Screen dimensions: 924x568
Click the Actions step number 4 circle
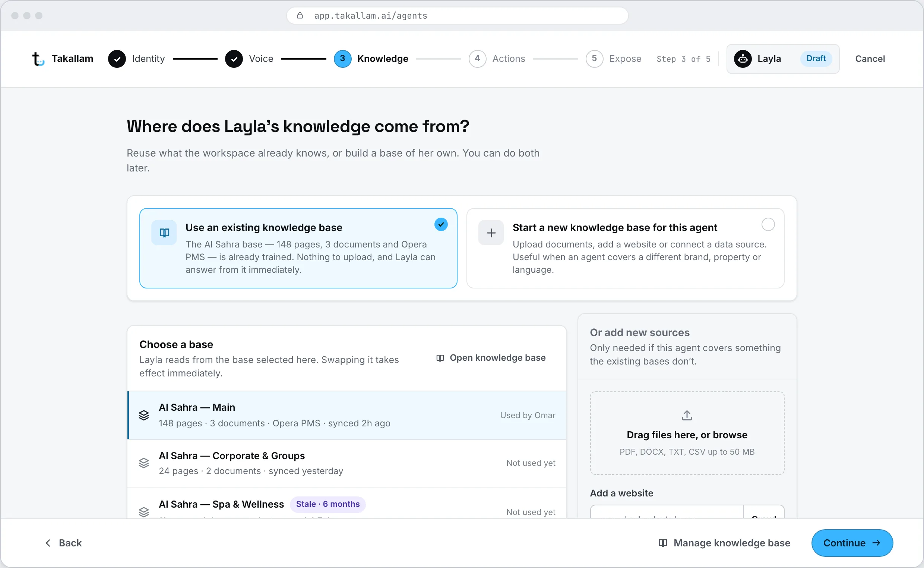[477, 59]
